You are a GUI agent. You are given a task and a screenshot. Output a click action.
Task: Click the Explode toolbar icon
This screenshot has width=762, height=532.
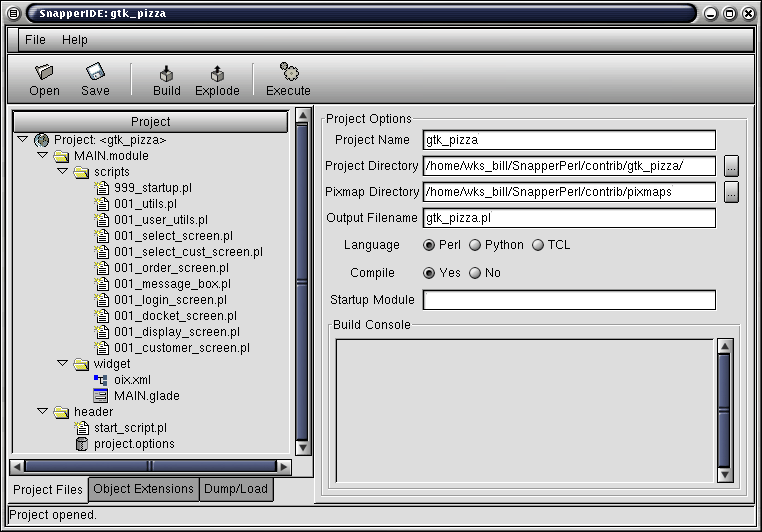pyautogui.click(x=217, y=73)
